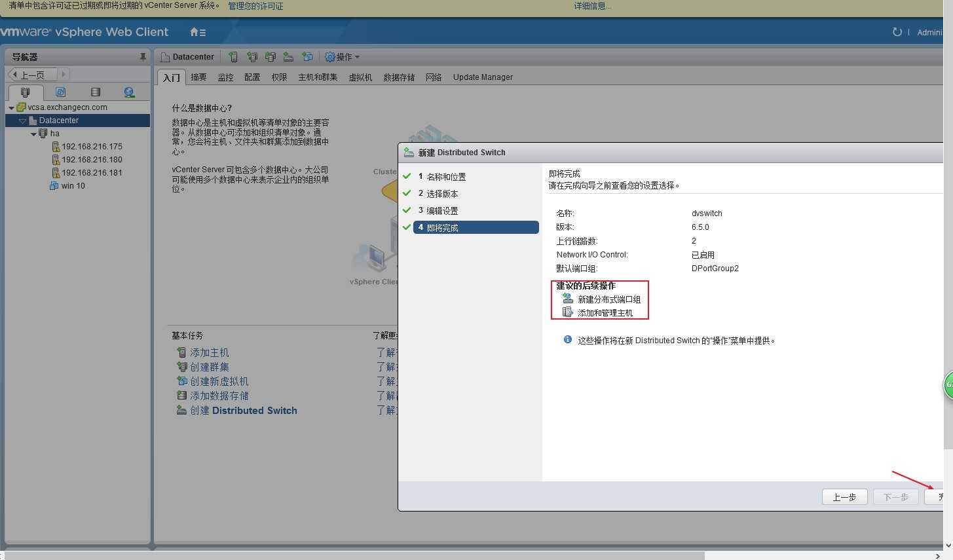The width and height of the screenshot is (953, 560).
Task: Pin the navigator panel
Action: click(143, 57)
